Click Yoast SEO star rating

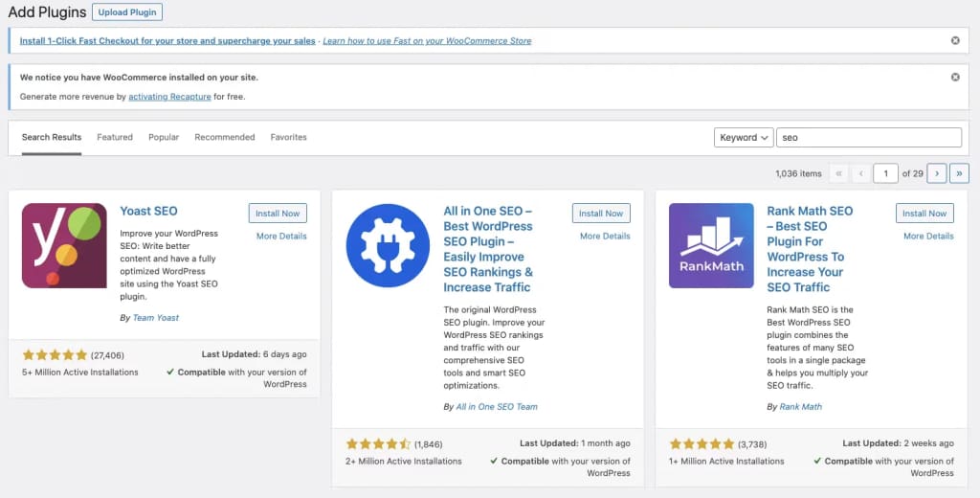tap(55, 354)
